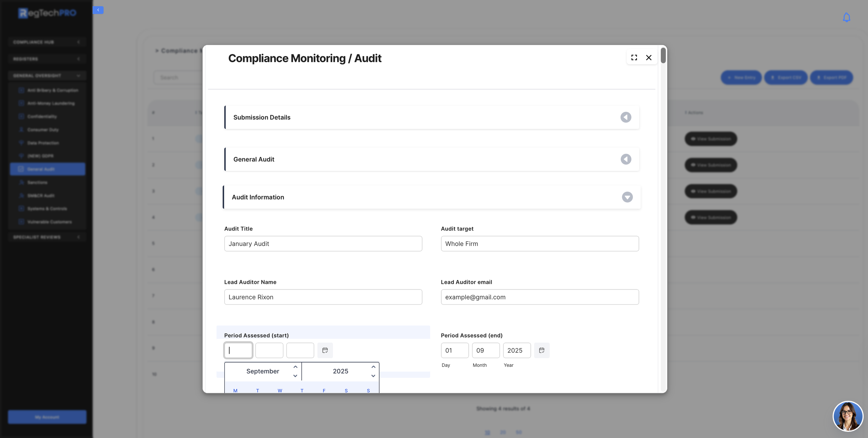Click the end date year field 2025
This screenshot has height=438, width=868.
517,350
